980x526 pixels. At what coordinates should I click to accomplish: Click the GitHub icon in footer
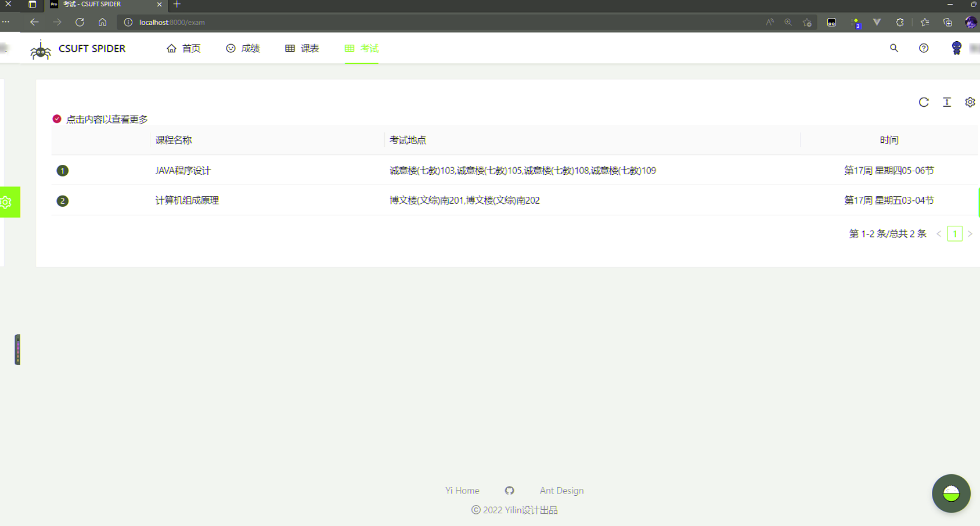509,491
